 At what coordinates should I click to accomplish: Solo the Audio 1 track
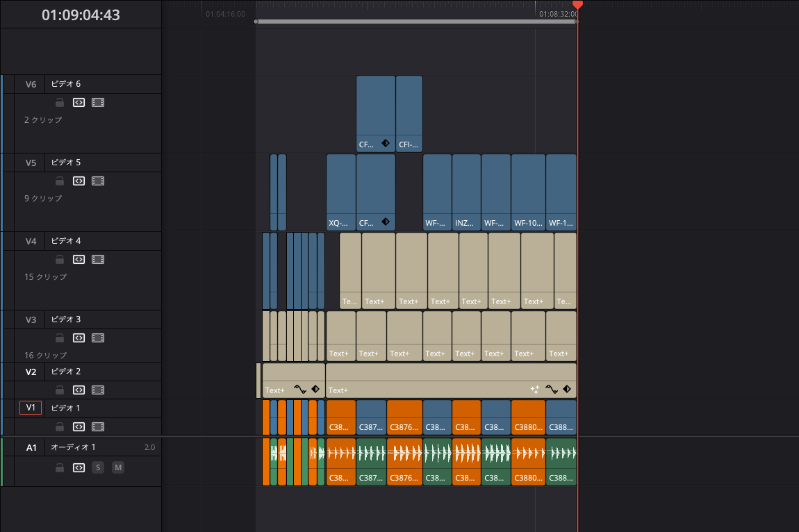(98, 467)
